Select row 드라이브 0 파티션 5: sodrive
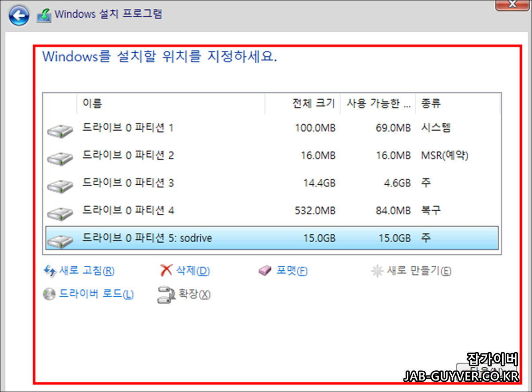Image resolution: width=532 pixels, height=392 pixels. pos(272,238)
